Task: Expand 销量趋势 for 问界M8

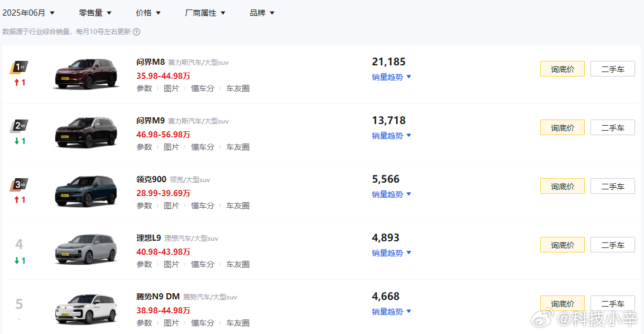Action: 391,77
